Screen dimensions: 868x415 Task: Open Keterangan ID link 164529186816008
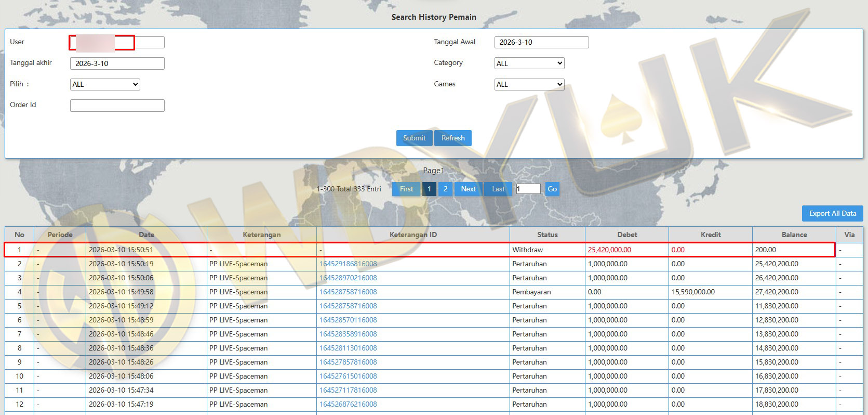348,264
